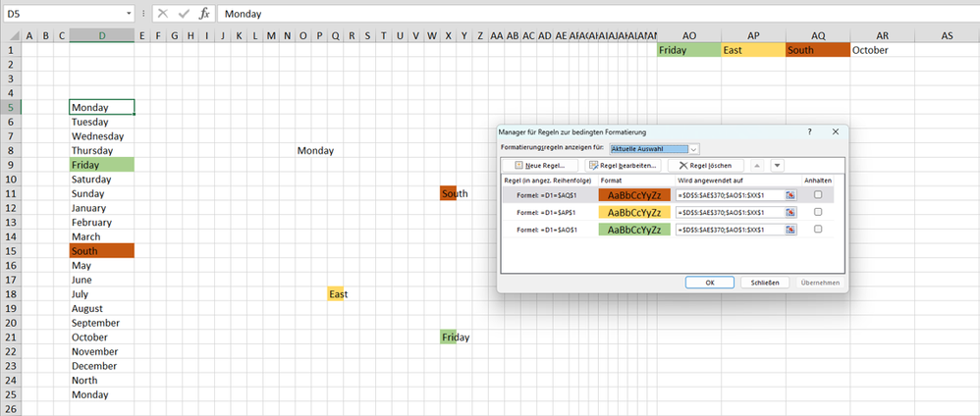Click the Name Box showing D5
Screen dimensions: 980x416
[x=63, y=13]
